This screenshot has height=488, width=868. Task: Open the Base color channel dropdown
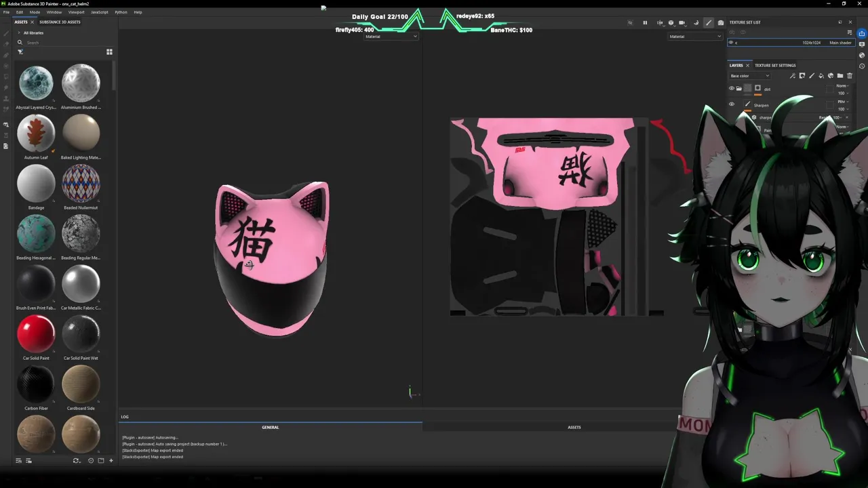[750, 76]
